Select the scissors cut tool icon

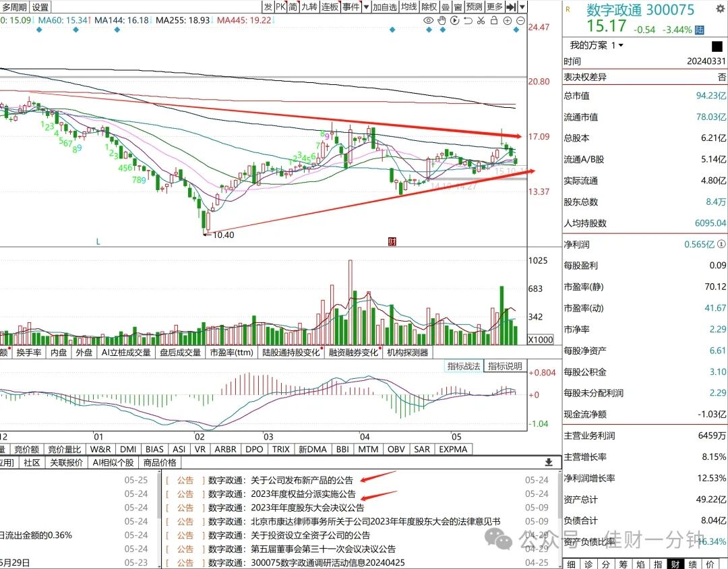pyautogui.click(x=481, y=20)
